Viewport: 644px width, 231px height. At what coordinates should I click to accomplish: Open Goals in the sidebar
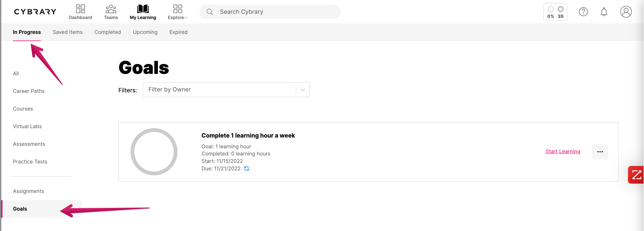41,209
